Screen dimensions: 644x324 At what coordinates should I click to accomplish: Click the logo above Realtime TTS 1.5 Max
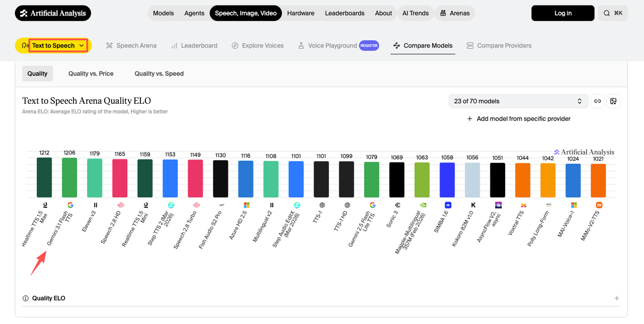pyautogui.click(x=45, y=205)
